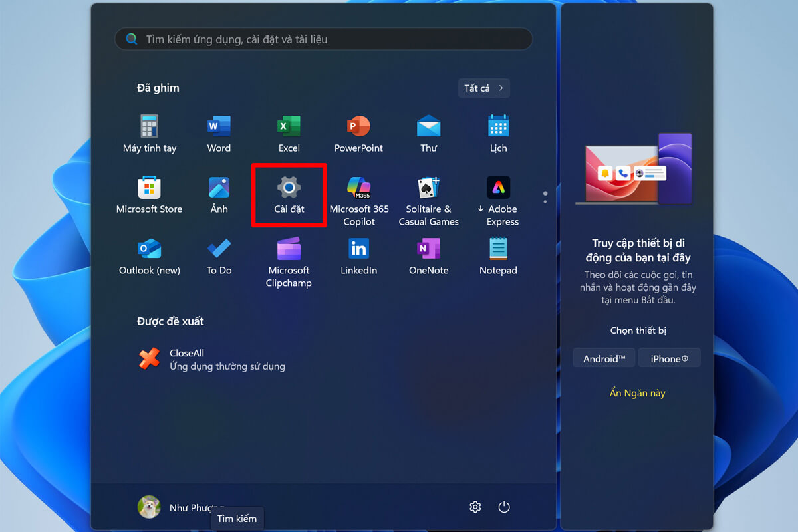This screenshot has height=532, width=798.
Task: Click the search input field
Action: click(x=324, y=39)
